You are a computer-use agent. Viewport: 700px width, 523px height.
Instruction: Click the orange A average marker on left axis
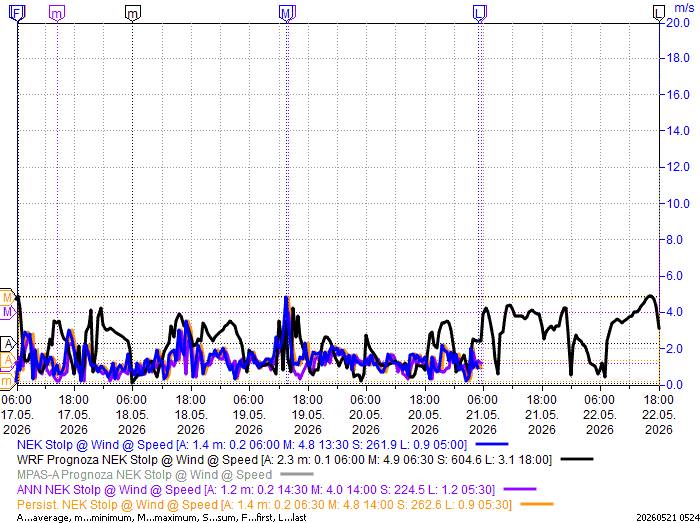(8, 361)
